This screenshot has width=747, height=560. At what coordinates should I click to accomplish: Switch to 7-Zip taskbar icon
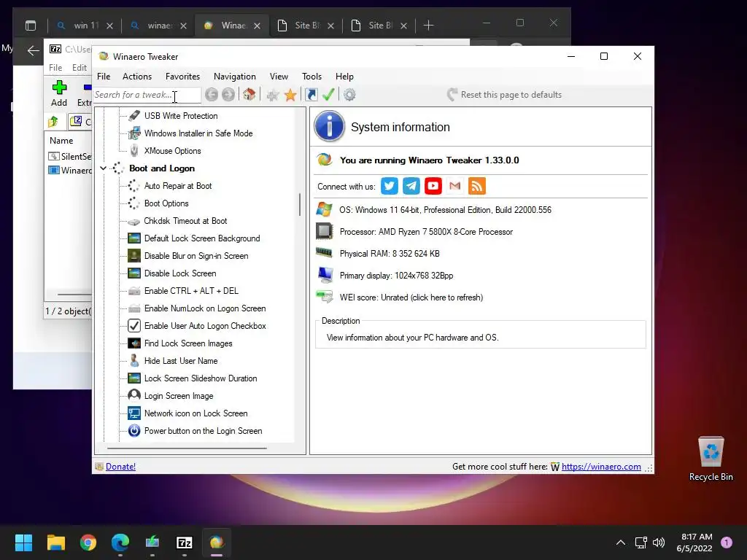click(x=185, y=542)
